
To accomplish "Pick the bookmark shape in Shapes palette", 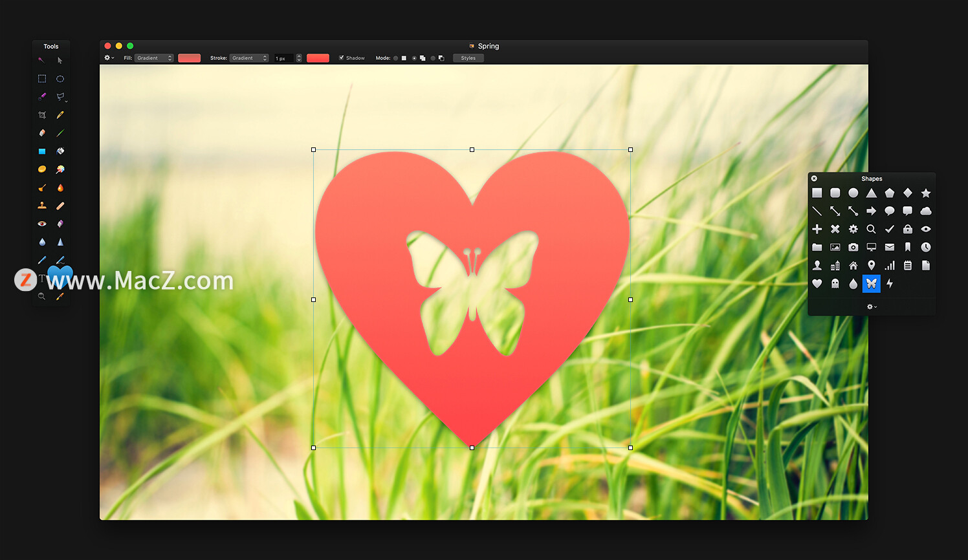I will [x=908, y=247].
